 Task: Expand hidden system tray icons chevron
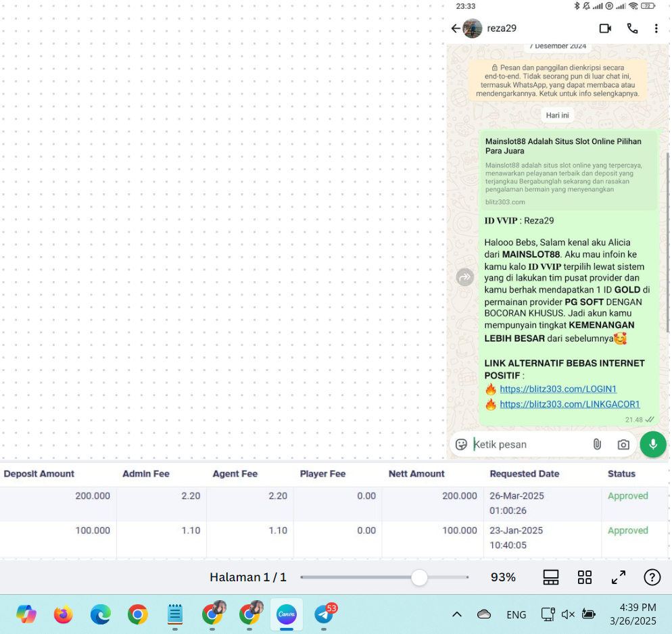click(457, 614)
